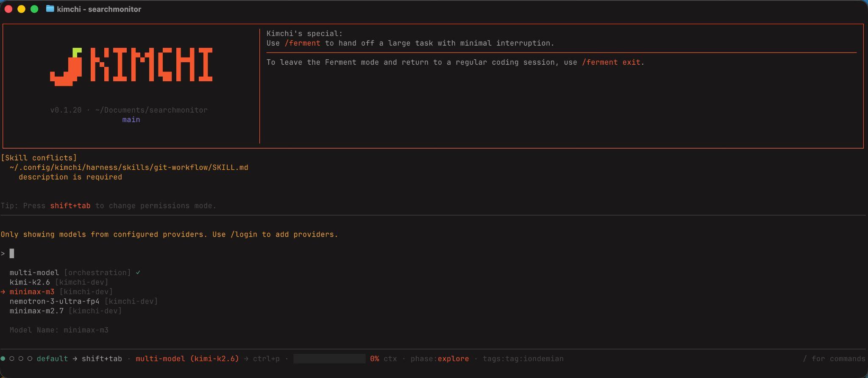The width and height of the screenshot is (868, 378).
Task: Click /login in the providers notice
Action: point(244,235)
